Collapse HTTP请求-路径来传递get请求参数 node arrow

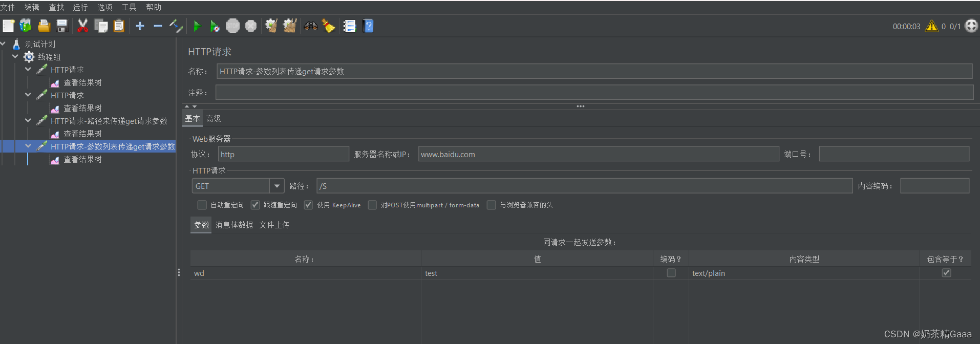pyautogui.click(x=28, y=120)
